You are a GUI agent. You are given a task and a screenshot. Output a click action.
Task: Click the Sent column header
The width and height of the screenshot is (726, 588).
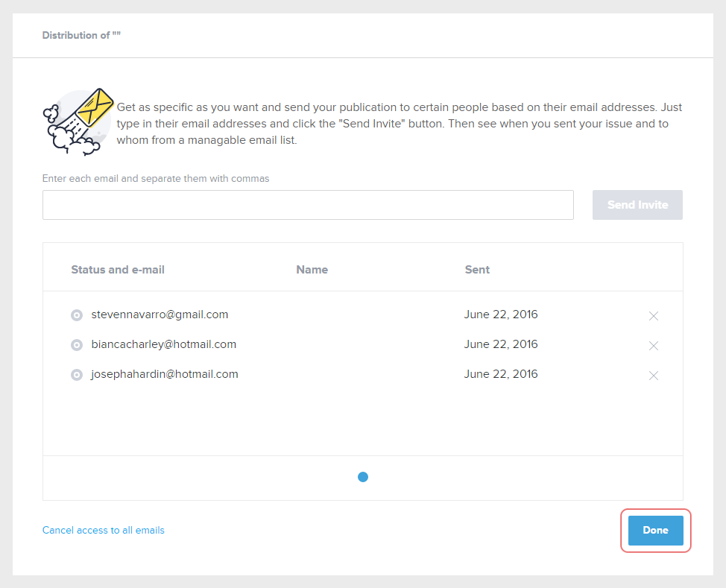pyautogui.click(x=477, y=270)
